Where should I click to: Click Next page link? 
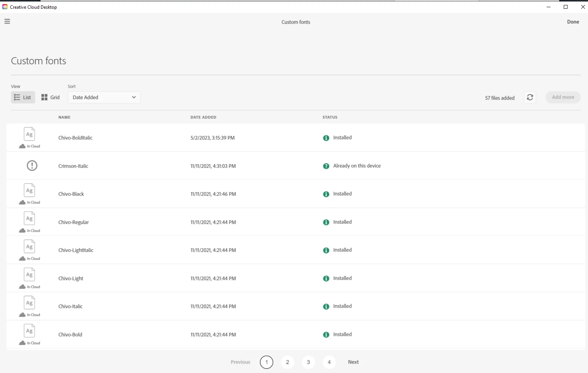point(353,362)
